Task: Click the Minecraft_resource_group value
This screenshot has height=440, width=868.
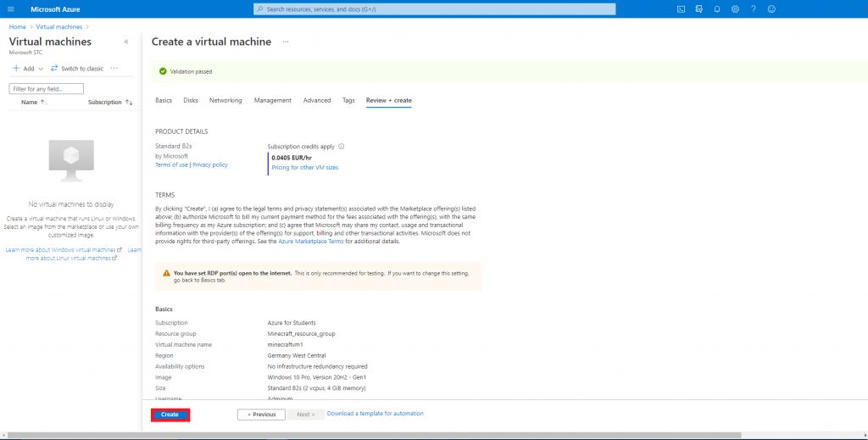Action: coord(301,334)
